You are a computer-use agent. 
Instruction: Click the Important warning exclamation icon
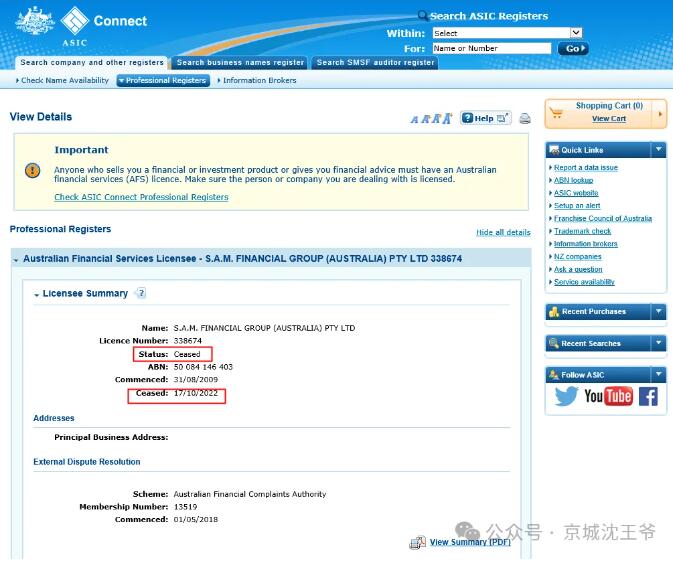click(x=33, y=170)
